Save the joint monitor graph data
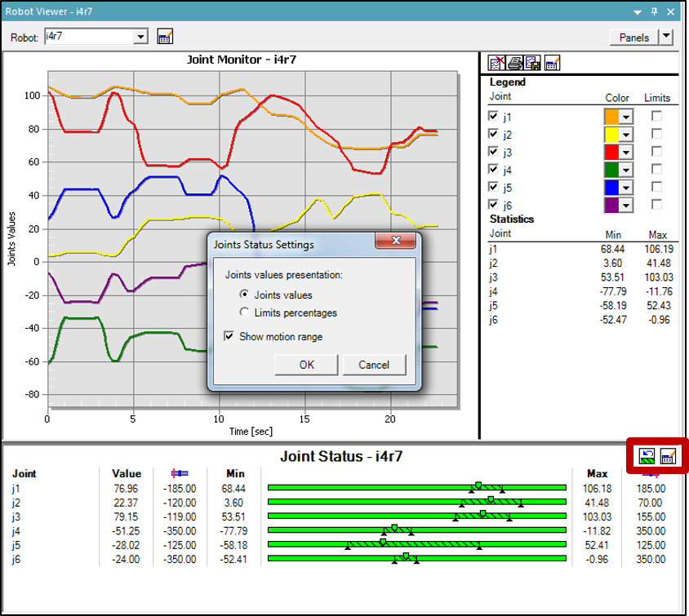689x616 pixels. [532, 63]
